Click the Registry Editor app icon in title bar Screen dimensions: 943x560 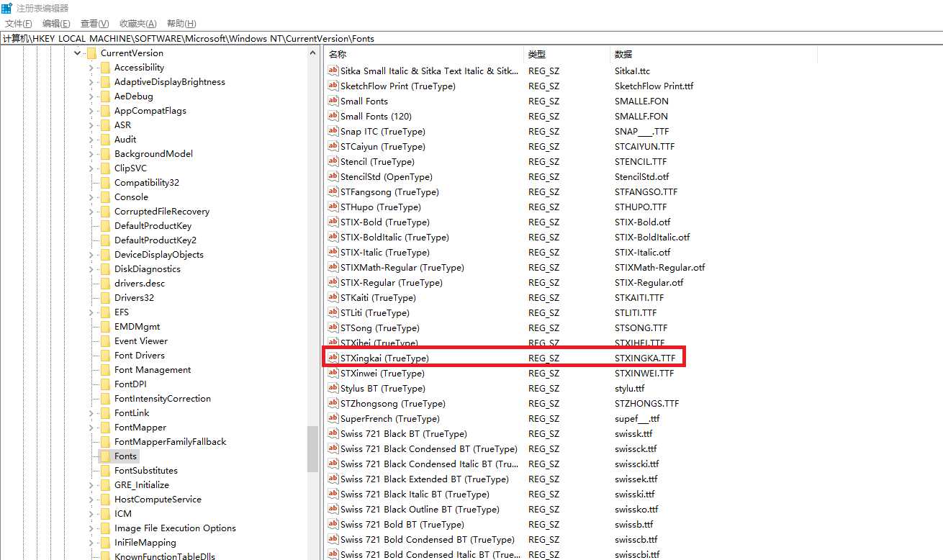tap(6, 8)
